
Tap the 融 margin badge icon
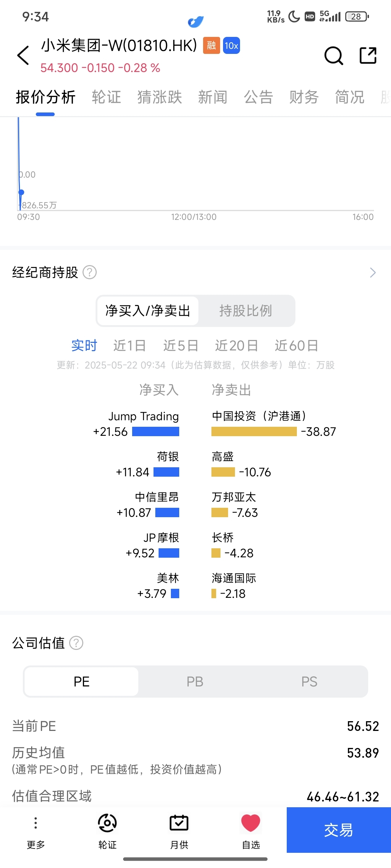coord(211,46)
